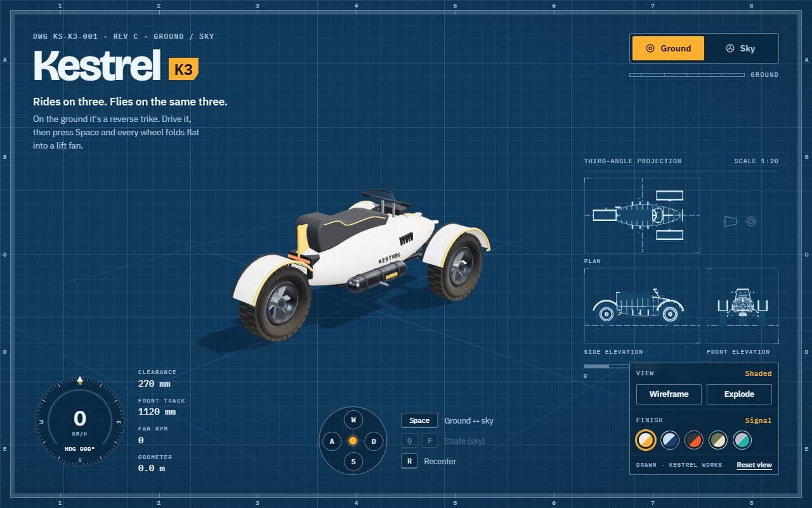Switch to Sky mode
The height and width of the screenshot is (508, 812).
point(740,48)
